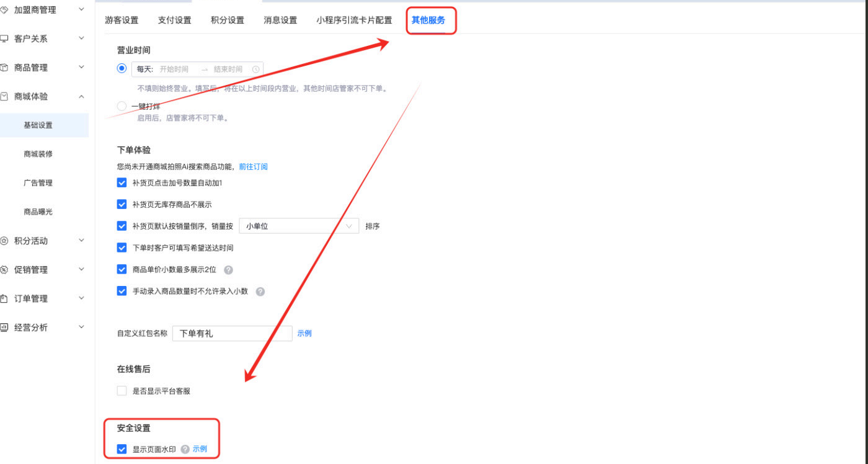The height and width of the screenshot is (464, 868).
Task: Click help icon beside 商品单价小数最多展示2位
Action: pyautogui.click(x=228, y=270)
